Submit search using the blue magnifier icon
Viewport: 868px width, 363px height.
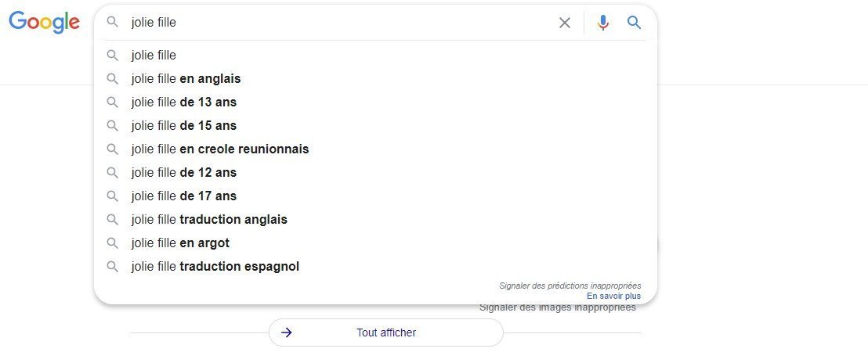coord(635,23)
